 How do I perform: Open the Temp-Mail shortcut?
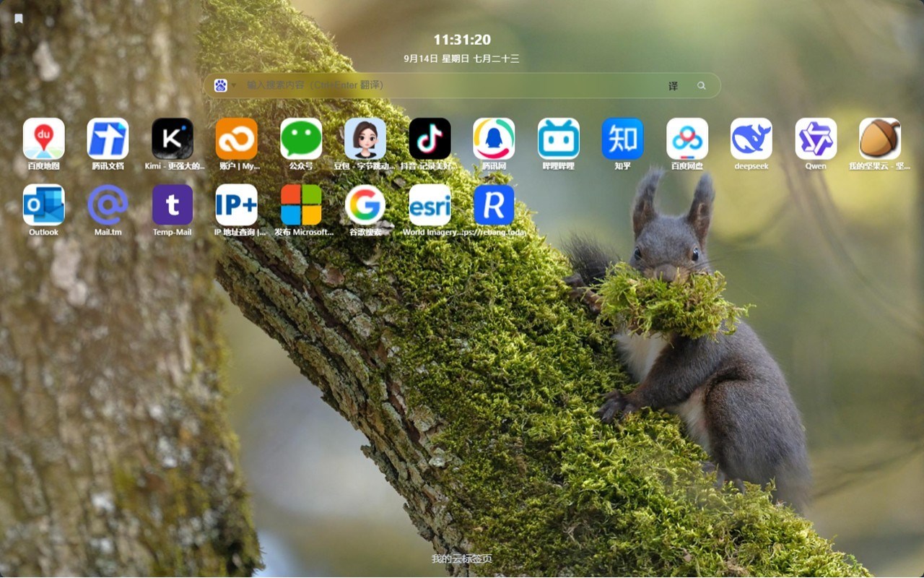click(173, 205)
